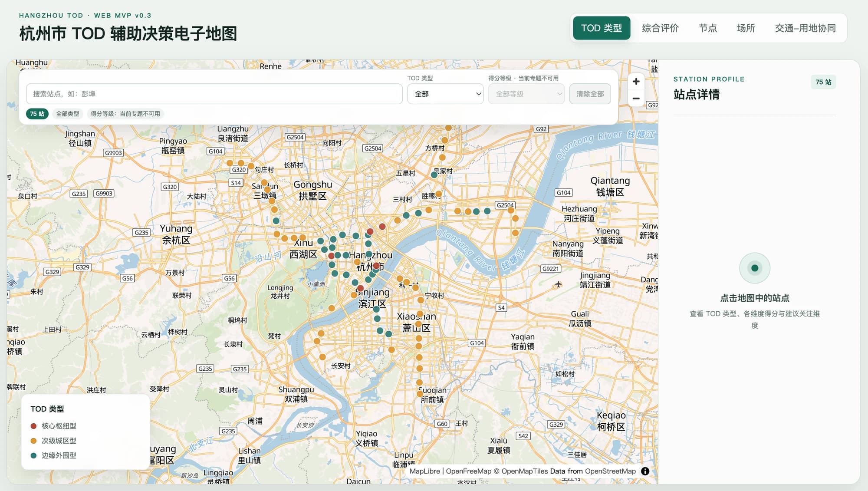This screenshot has width=868, height=491.
Task: Click the page title 杭州市 TOD 辅助决策电子地图
Action: click(128, 33)
